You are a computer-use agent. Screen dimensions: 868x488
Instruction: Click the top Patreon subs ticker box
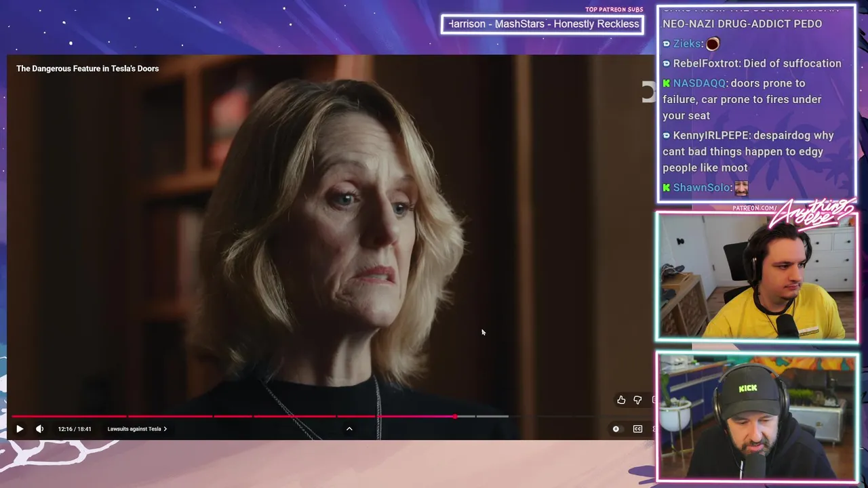coord(542,24)
